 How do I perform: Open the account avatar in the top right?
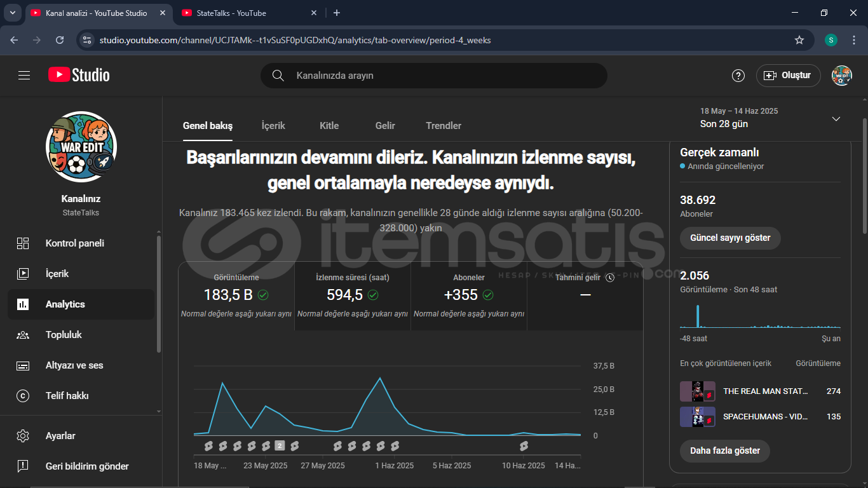pos(842,76)
